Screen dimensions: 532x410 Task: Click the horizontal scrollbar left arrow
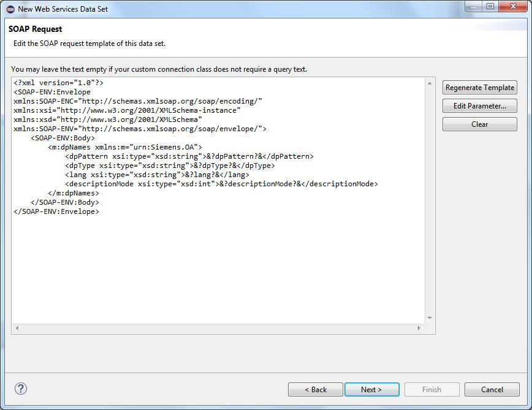pos(17,328)
